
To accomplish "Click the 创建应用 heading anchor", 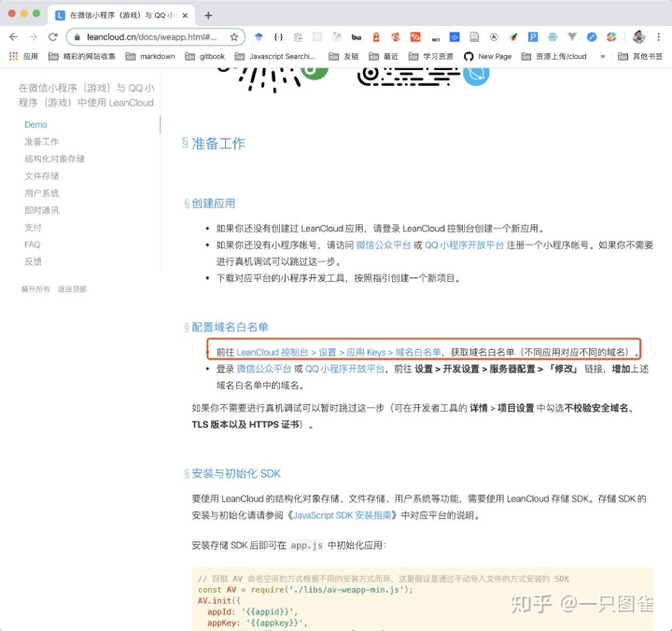I will [187, 203].
